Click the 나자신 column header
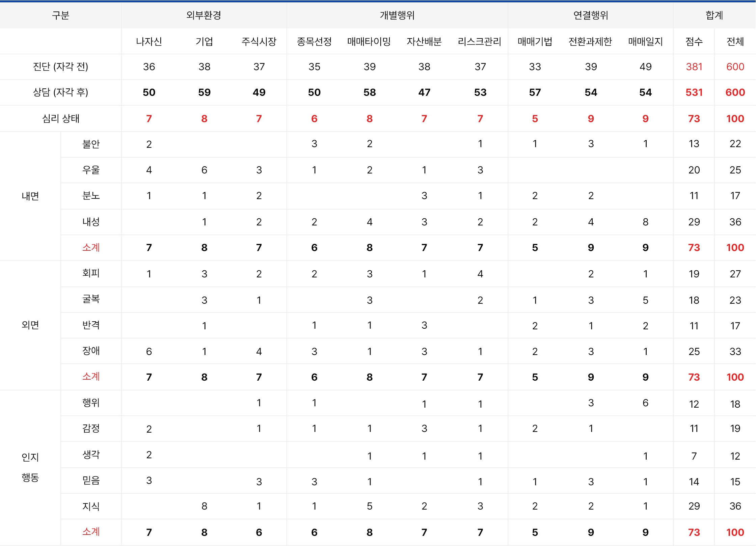 click(x=149, y=42)
